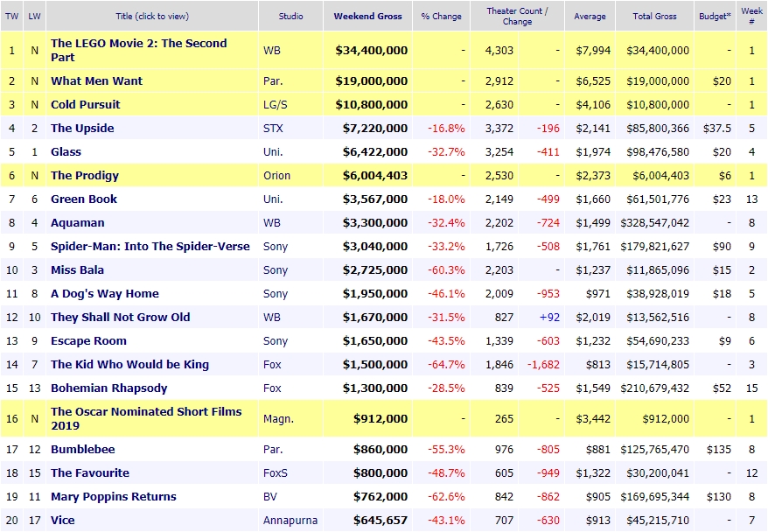Open the Mary Poppins Returns link

pyautogui.click(x=114, y=496)
